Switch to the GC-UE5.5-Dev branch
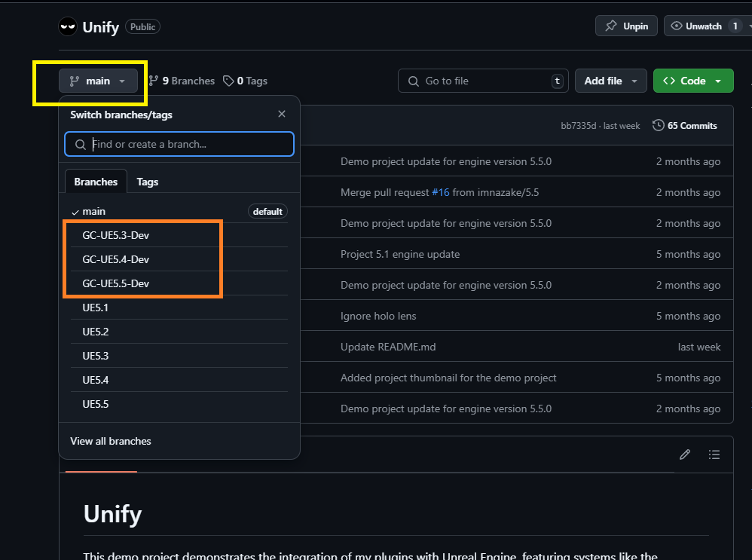This screenshot has width=752, height=560. (x=179, y=283)
